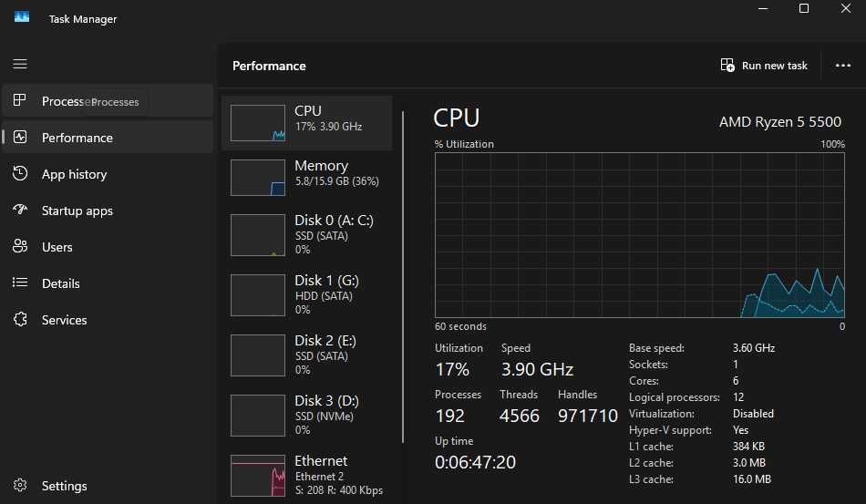The image size is (866, 504).
Task: Click the Disk 2 (E:) title text
Action: click(x=325, y=341)
